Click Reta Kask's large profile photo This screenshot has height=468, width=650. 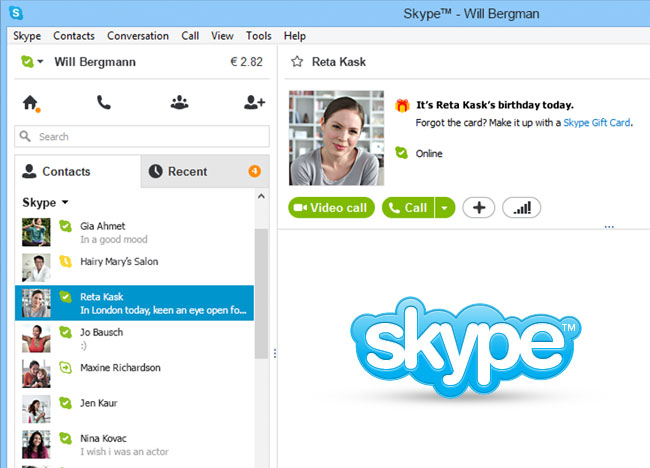(336, 138)
